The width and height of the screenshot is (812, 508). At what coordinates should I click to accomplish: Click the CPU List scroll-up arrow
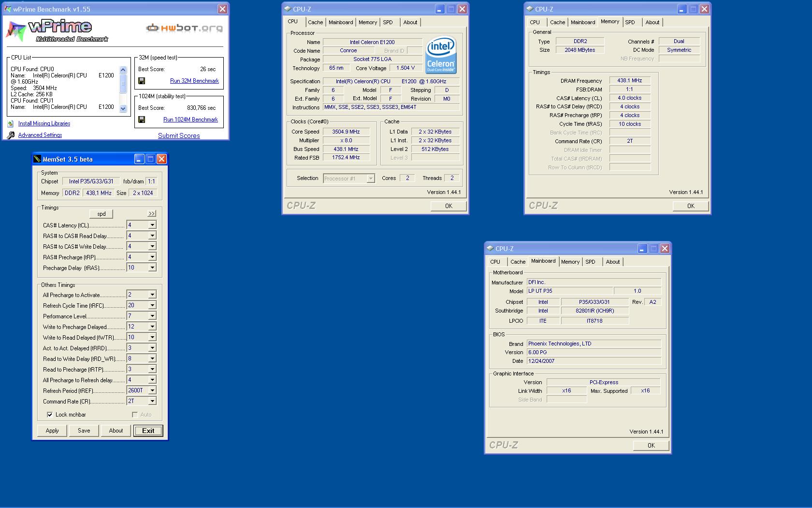point(123,70)
